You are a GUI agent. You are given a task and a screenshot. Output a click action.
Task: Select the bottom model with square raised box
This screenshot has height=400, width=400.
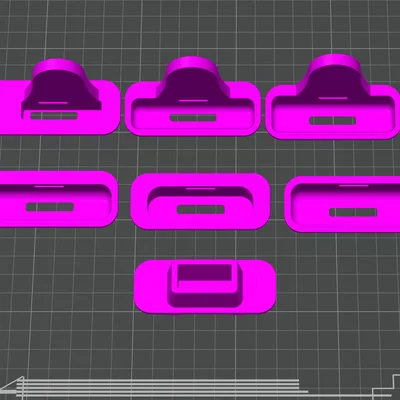pos(205,287)
